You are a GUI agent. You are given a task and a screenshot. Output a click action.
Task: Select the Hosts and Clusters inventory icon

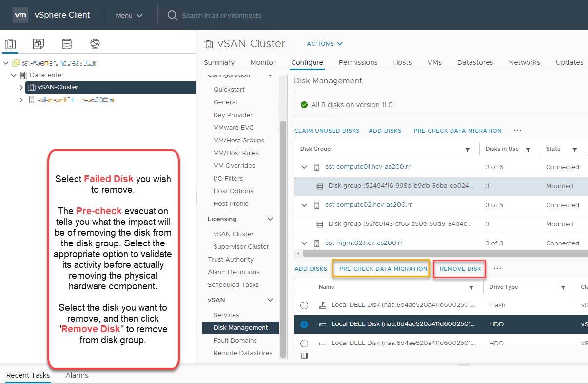(10, 43)
